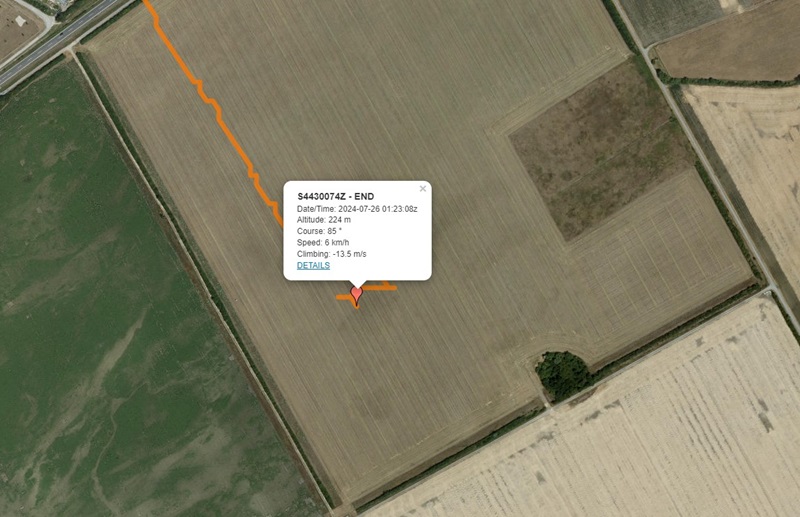
Task: Click the orange track where it exits the top edge
Action: click(148, 4)
